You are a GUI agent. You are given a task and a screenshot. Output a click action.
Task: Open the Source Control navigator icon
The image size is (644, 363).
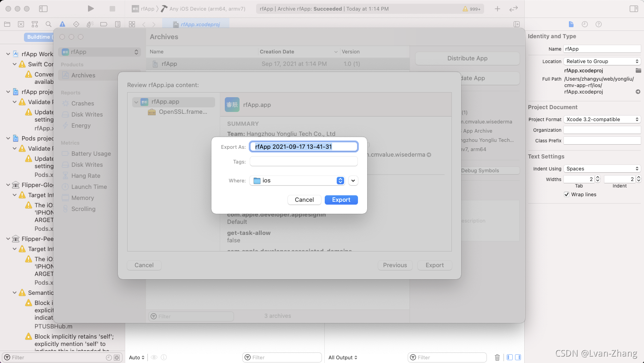click(x=21, y=24)
